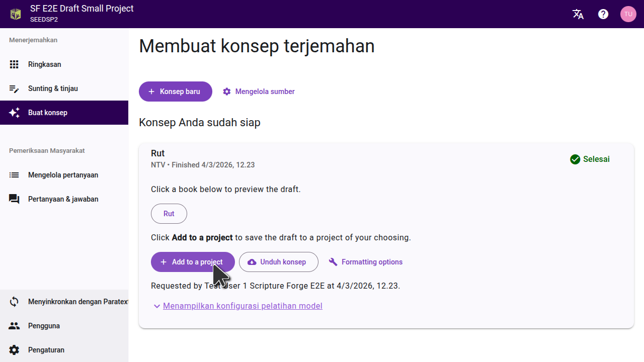Click the Pertanyaan & jawaban chat icon
The width and height of the screenshot is (644, 362).
(14, 199)
